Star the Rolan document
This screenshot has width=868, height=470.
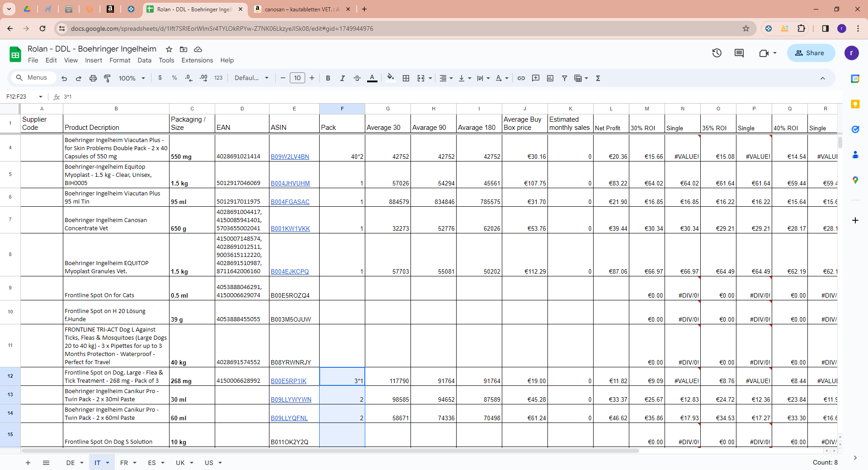coord(169,49)
